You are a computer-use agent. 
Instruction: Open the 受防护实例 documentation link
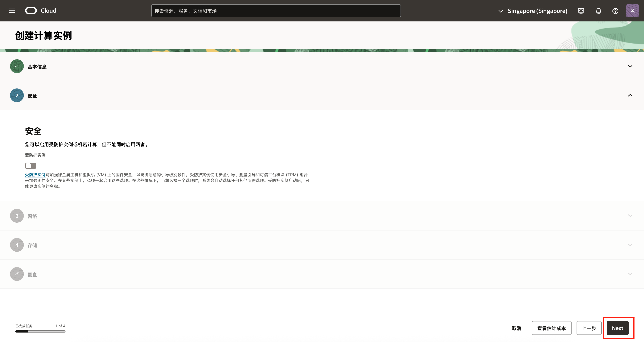[x=35, y=175]
